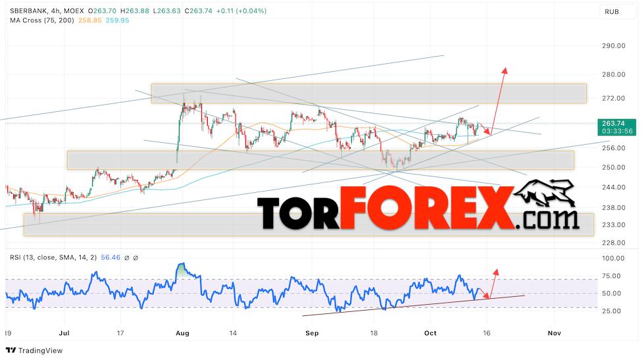Image resolution: width=644 pixels, height=360 pixels.
Task: Click the second ø symbol after RSI value
Action: tap(136, 258)
